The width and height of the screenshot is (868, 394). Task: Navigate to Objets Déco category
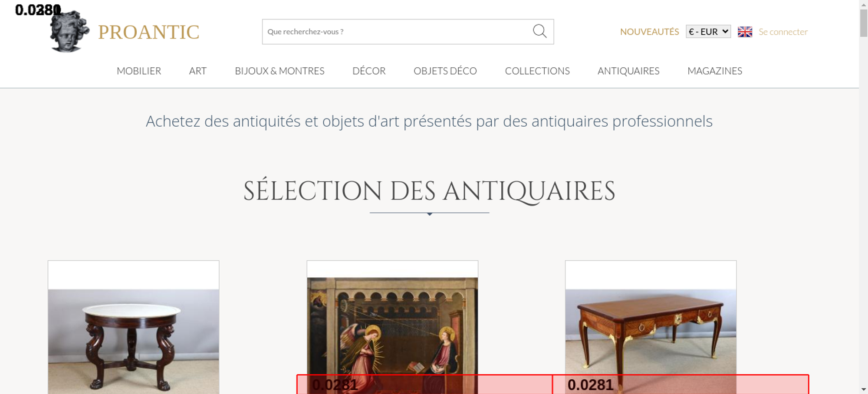coord(445,71)
